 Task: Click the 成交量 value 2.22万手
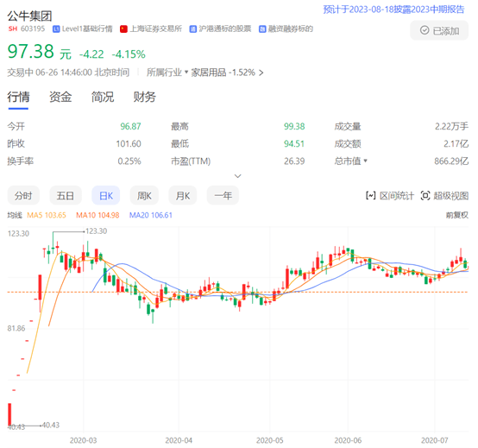(x=451, y=126)
